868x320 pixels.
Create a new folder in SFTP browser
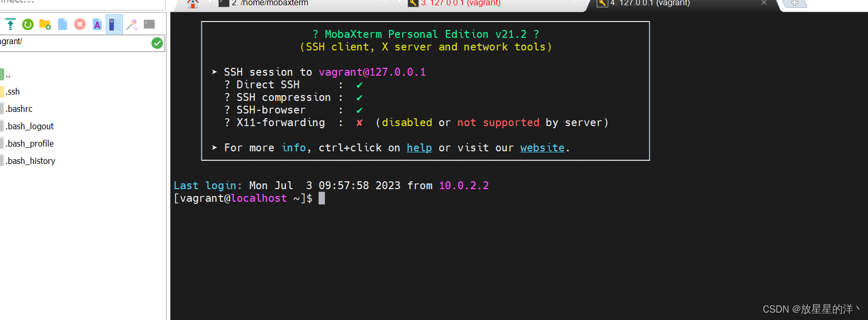(45, 24)
